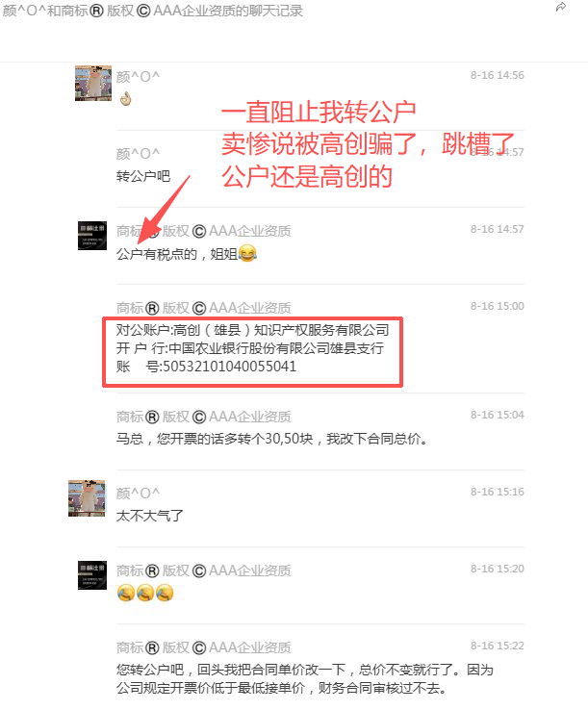Viewport: 588px width, 710px height.
Task: Click the OK hand emoji message
Action: pyautogui.click(x=125, y=98)
